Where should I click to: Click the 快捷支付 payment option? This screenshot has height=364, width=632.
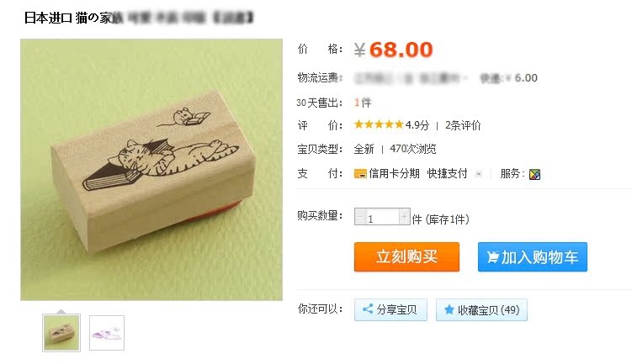448,173
